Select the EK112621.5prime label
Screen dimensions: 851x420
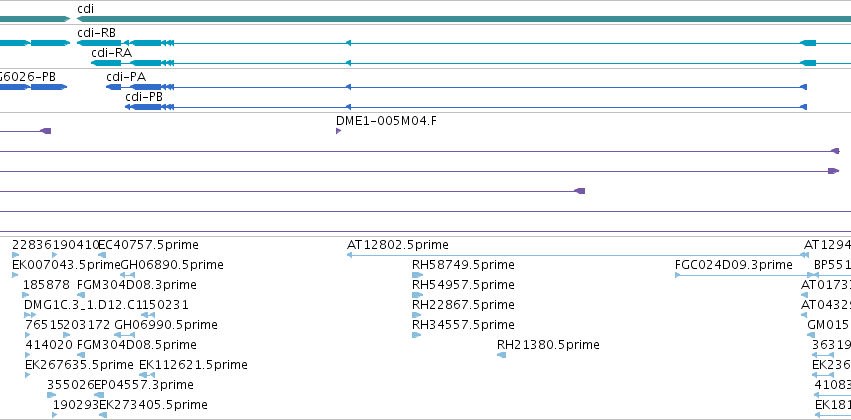193,365
